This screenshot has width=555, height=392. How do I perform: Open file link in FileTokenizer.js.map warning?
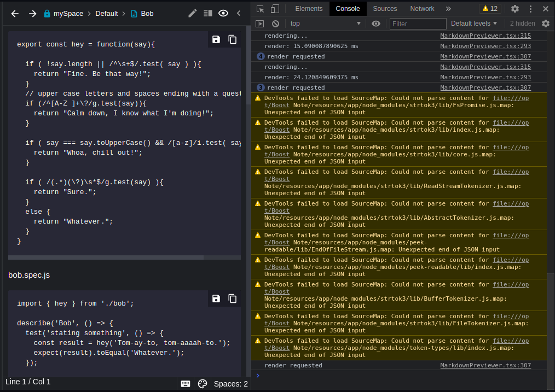click(511, 317)
